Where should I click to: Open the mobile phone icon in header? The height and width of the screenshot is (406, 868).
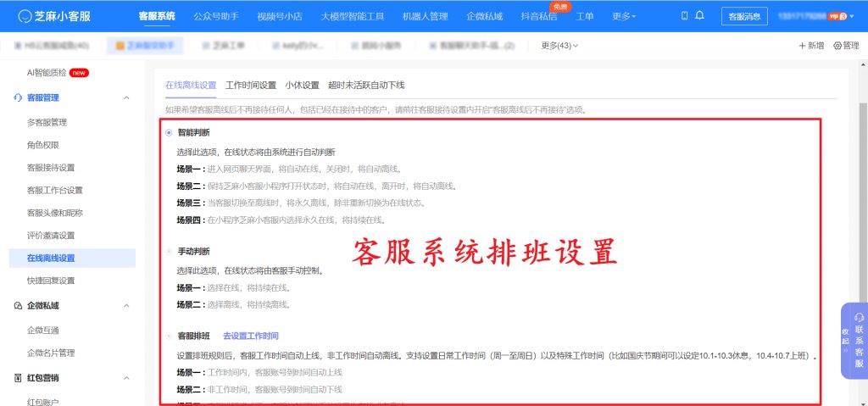685,15
